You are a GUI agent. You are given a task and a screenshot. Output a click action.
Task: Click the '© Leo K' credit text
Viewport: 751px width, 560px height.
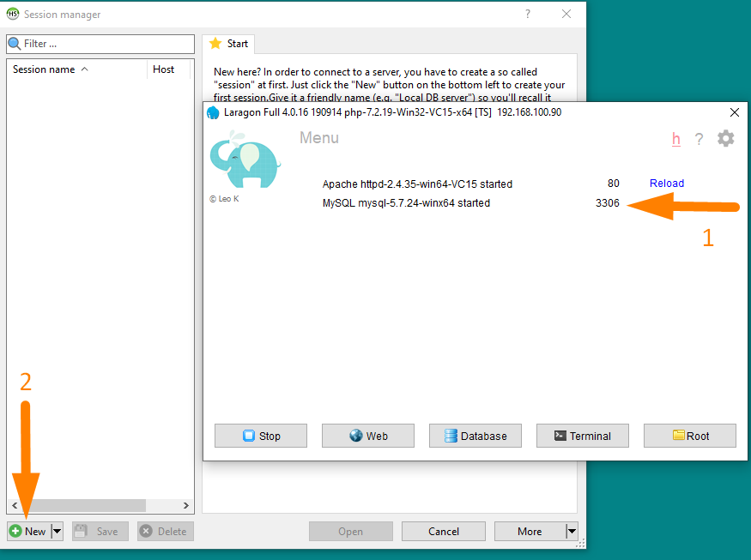[x=224, y=199]
